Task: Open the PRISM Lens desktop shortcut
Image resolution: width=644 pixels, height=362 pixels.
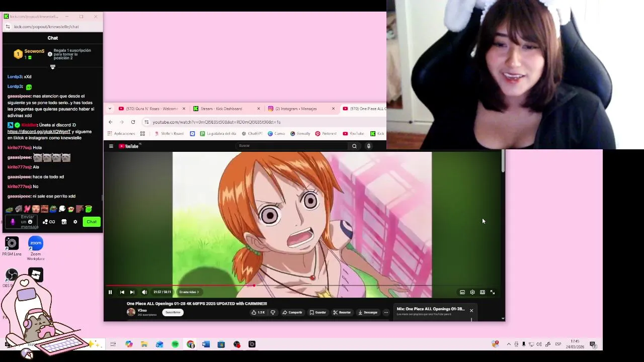Action: pos(12,246)
